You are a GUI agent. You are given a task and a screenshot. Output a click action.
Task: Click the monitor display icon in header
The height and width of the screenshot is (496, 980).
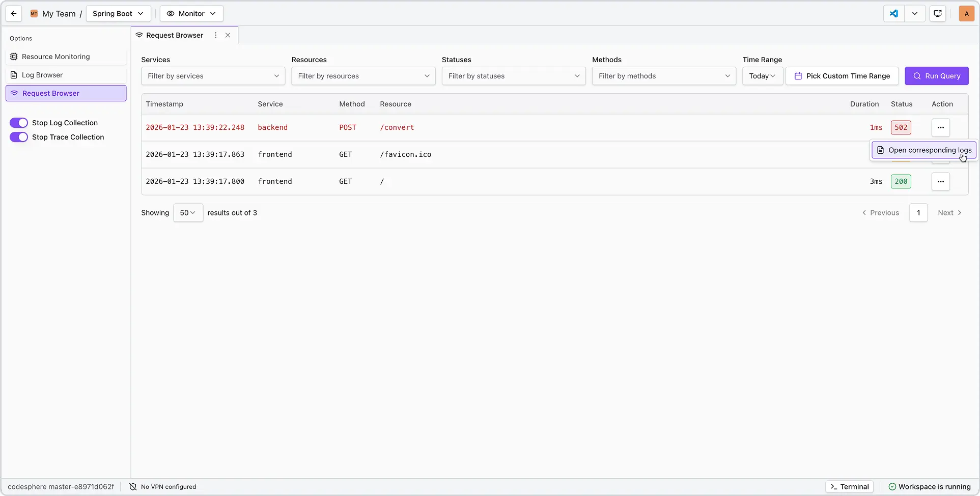pos(937,14)
